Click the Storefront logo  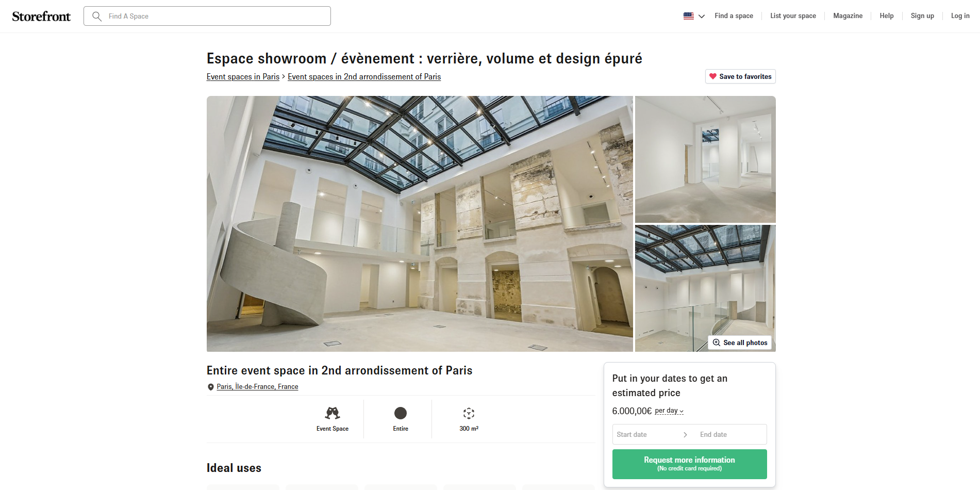(x=41, y=17)
